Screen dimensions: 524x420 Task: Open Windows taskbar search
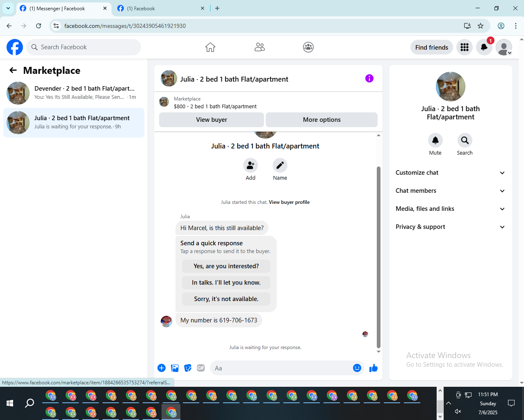pyautogui.click(x=30, y=403)
